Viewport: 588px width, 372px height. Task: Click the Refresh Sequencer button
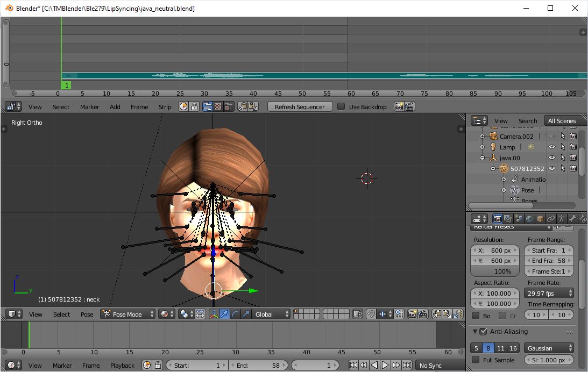[x=300, y=107]
